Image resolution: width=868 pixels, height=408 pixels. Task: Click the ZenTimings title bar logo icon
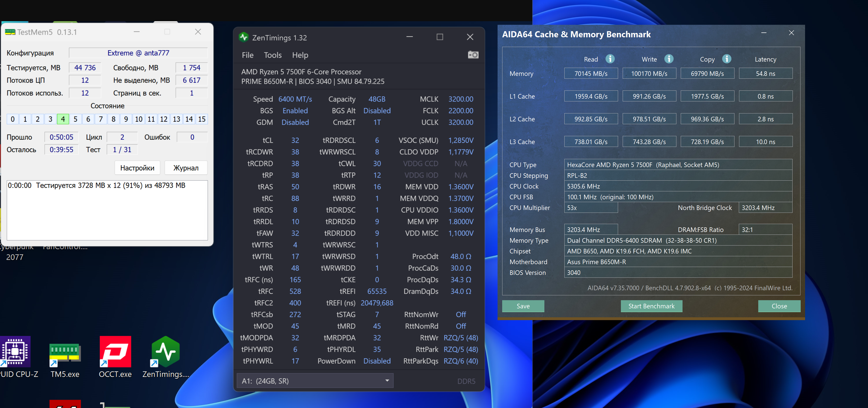pos(244,37)
